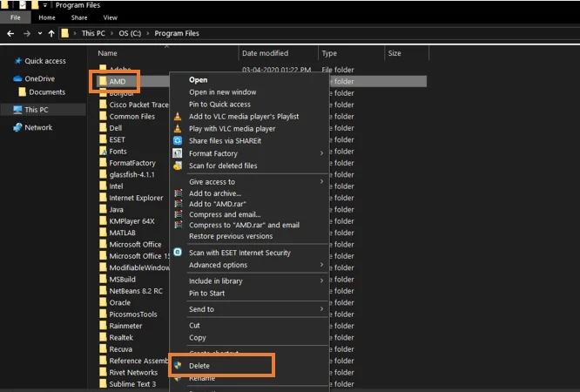The image size is (580, 392).
Task: Click Compress to "AMD.rar" and email
Action: tap(244, 225)
